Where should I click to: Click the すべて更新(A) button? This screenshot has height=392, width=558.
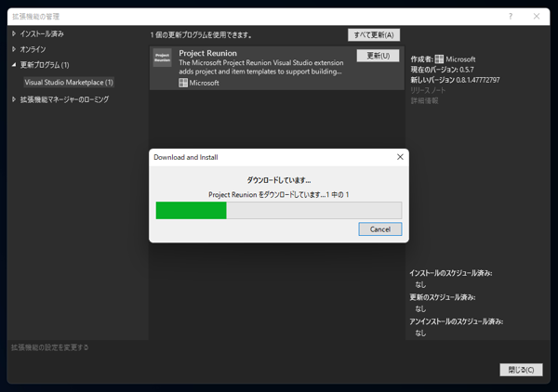click(374, 34)
